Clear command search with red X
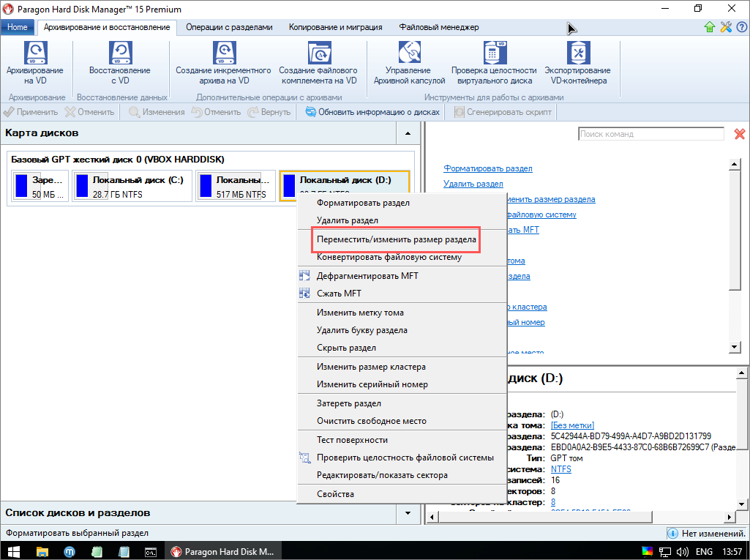This screenshot has height=560, width=750. pyautogui.click(x=740, y=134)
